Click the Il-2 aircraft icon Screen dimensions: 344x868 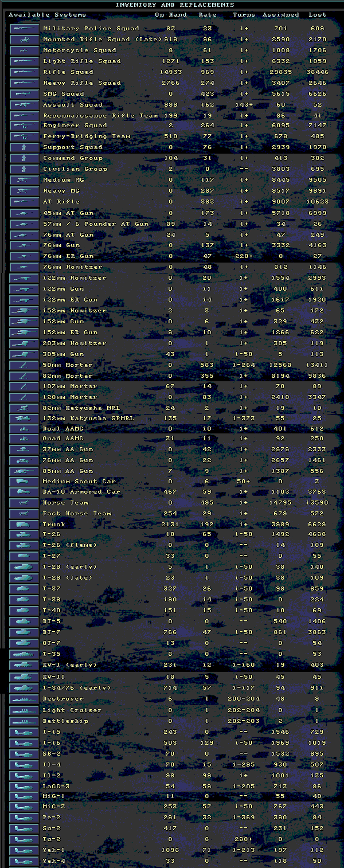(x=25, y=776)
